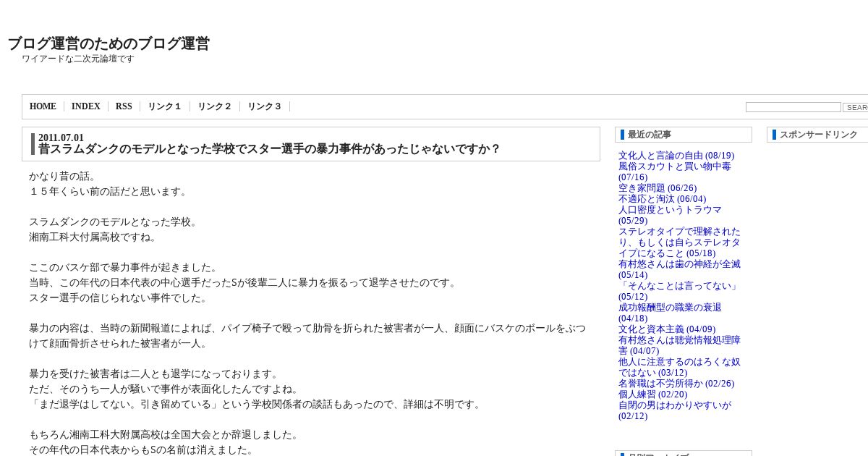Open recent post 他人に注意するのはろくな奴ではない
This screenshot has width=868, height=456.
679,367
